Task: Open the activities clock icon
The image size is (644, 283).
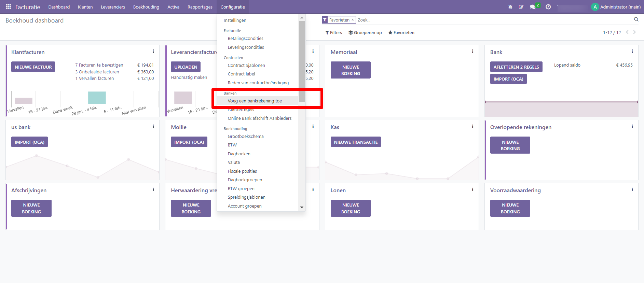Action: pos(548,7)
